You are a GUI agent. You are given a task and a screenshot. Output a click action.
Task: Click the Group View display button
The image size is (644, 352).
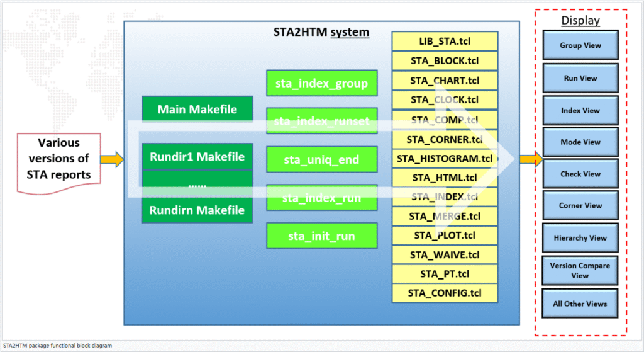coord(580,46)
